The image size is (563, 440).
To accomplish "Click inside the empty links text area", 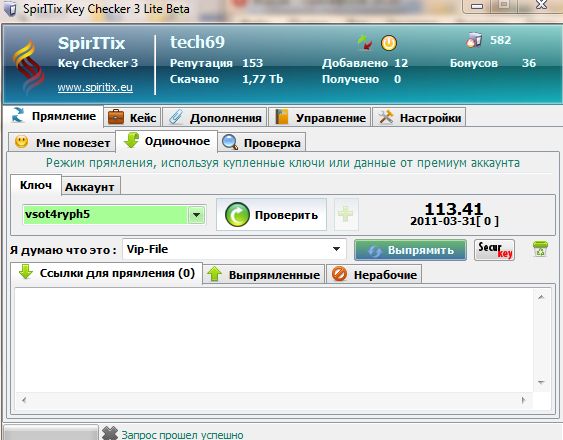I will (274, 340).
